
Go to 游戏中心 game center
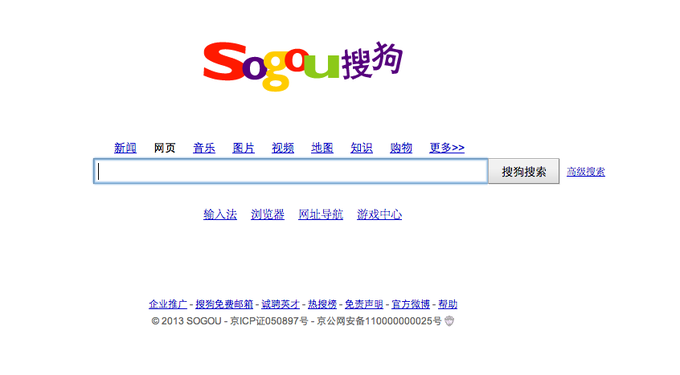(x=379, y=214)
